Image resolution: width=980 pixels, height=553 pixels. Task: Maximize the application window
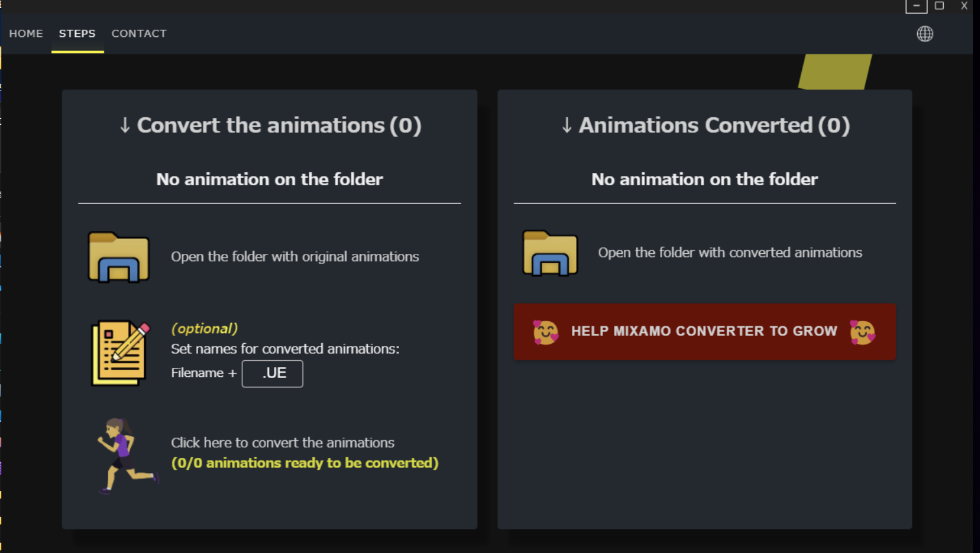pos(939,6)
